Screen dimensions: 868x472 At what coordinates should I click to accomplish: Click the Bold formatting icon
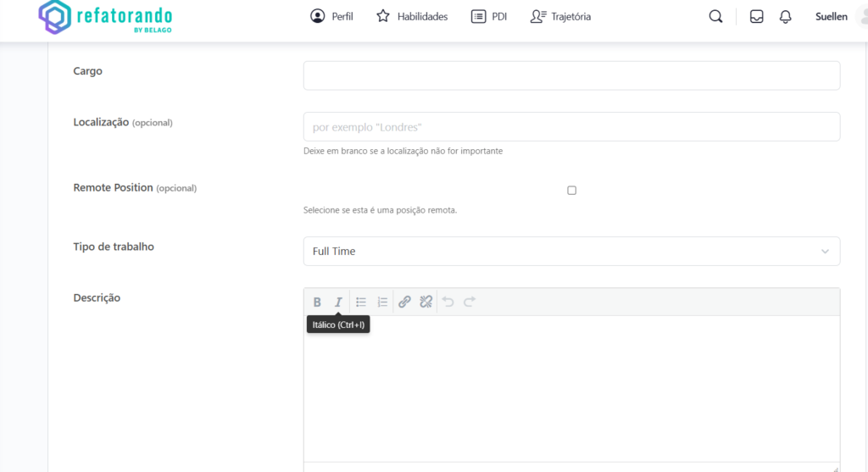tap(317, 302)
